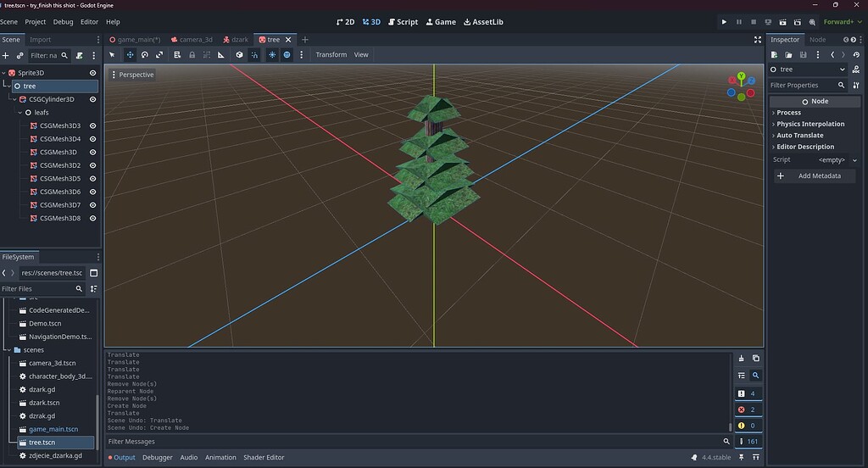Activate the Move mode tool in viewport toolbar

130,55
